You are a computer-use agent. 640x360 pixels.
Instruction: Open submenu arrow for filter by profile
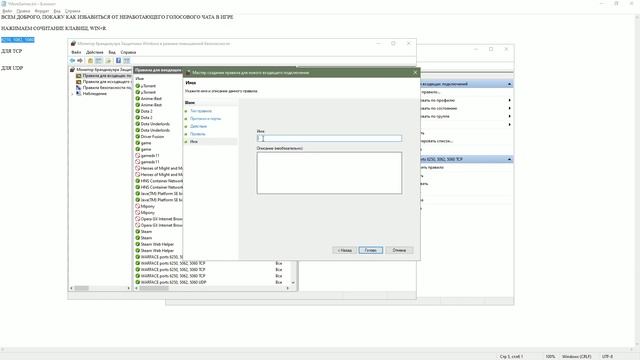509,100
